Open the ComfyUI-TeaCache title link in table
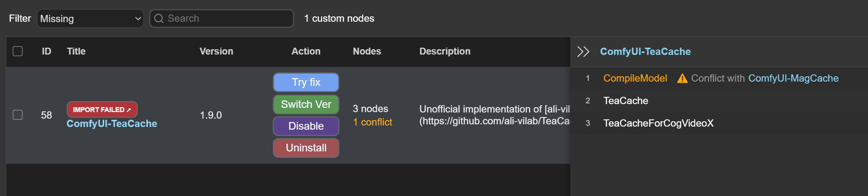 112,124
